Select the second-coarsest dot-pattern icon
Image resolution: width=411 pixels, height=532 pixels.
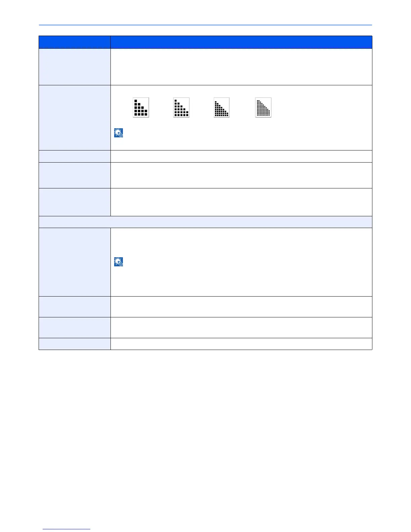181,107
